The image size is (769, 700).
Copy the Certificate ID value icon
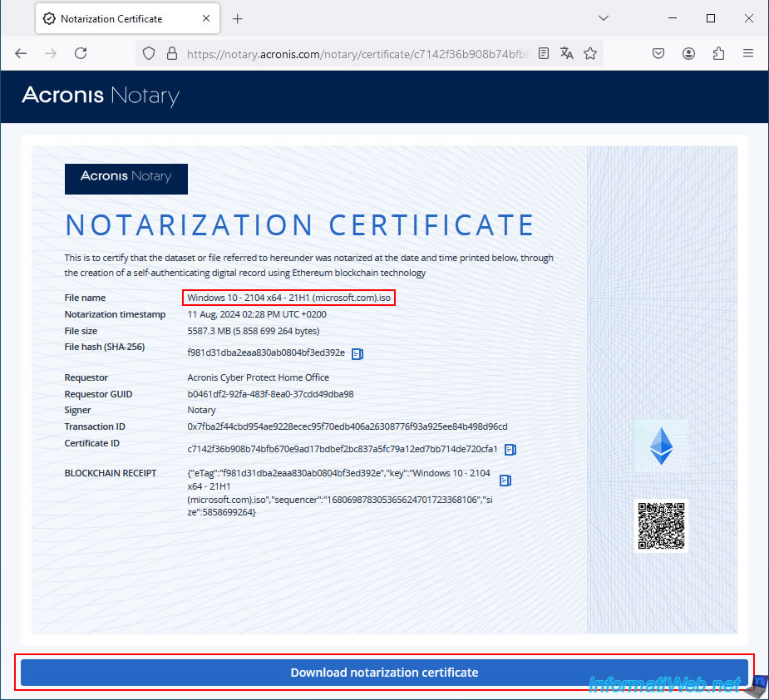pos(510,449)
